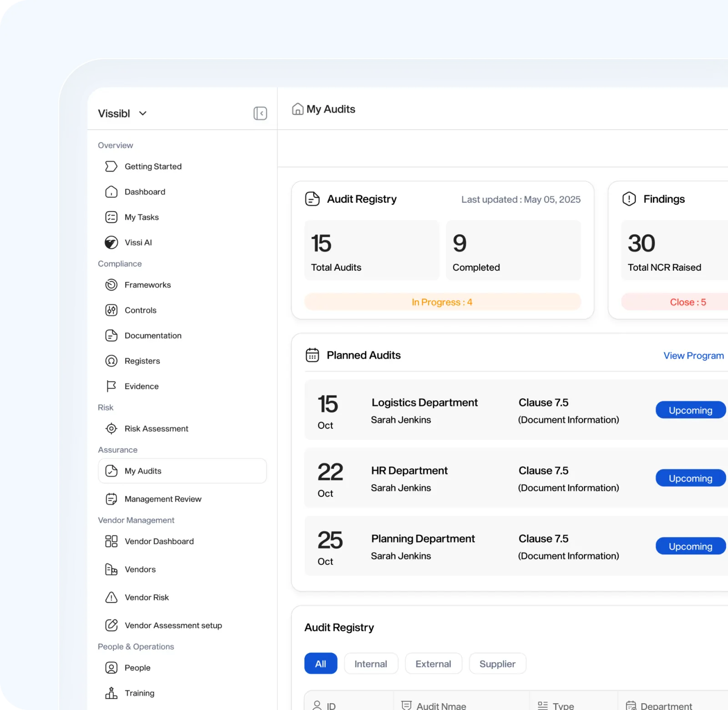
Task: Click the Last updated May 05, 2025 text
Action: (521, 200)
